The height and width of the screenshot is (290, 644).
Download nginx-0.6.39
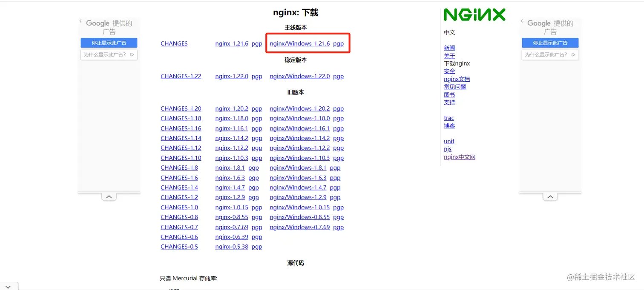[232, 237]
